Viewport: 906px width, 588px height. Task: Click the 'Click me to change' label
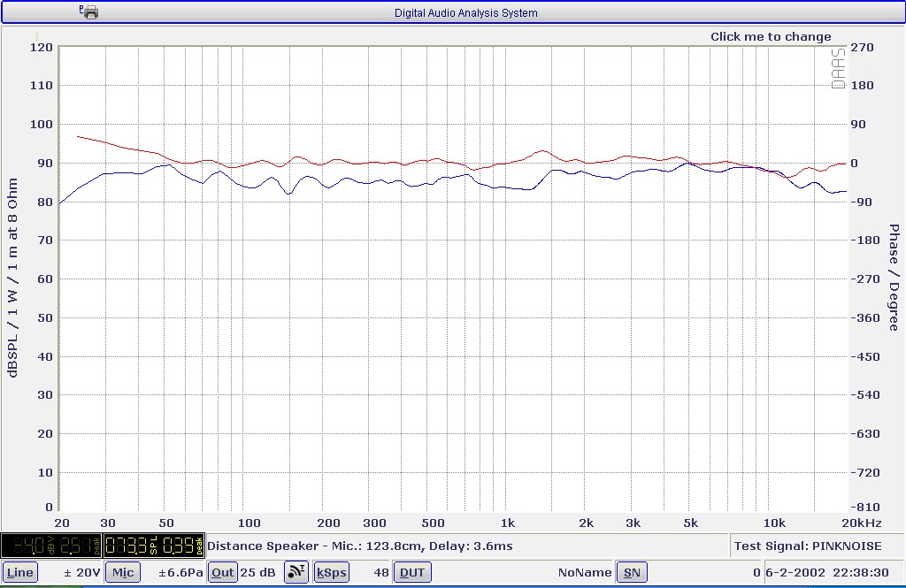click(771, 36)
